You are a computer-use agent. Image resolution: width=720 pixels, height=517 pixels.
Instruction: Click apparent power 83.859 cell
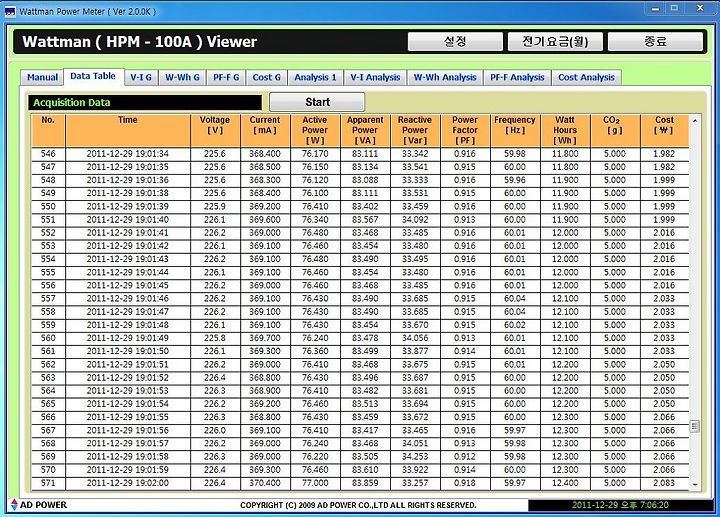365,483
